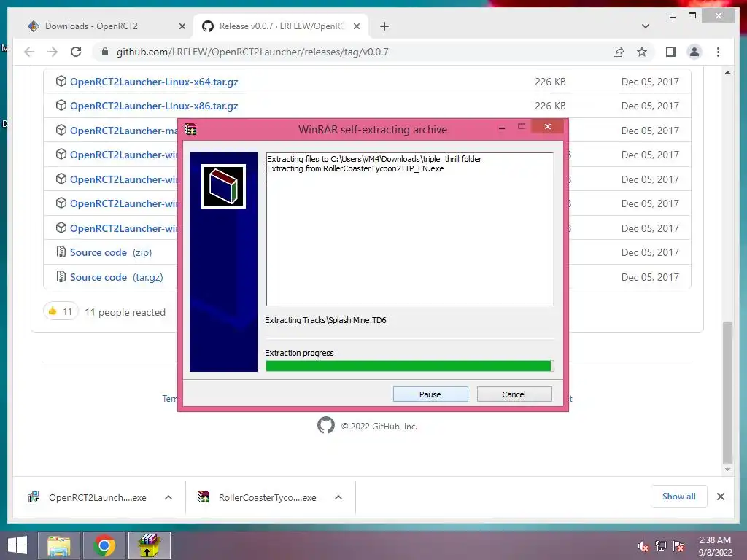Open a new browser tab
The width and height of the screenshot is (747, 560).
[384, 27]
